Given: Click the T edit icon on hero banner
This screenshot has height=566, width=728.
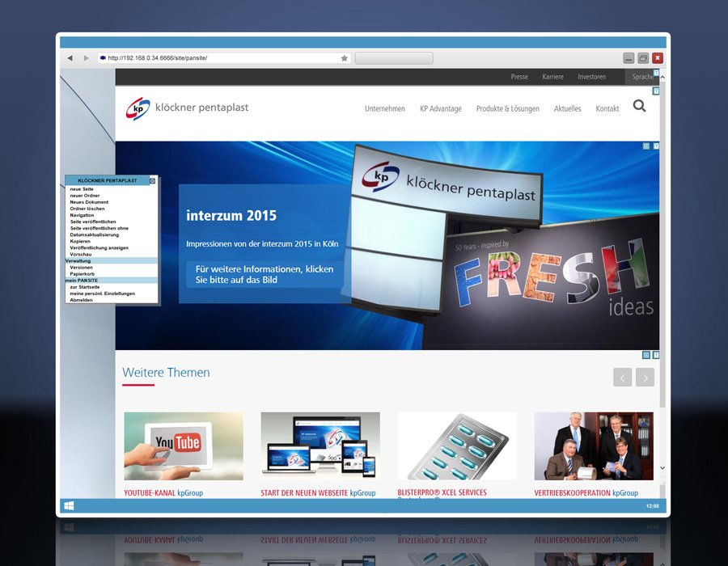Looking at the screenshot, I should coord(656,146).
